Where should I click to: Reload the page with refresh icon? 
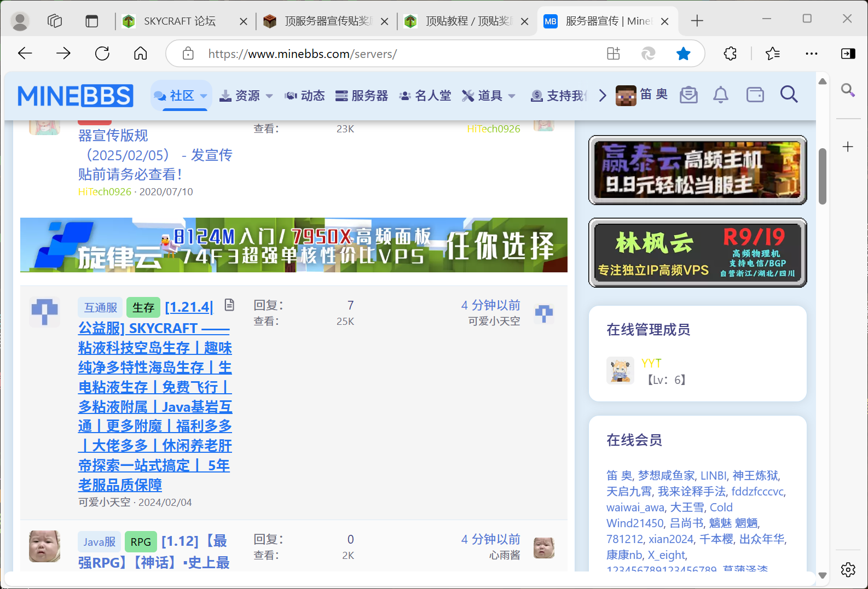tap(102, 53)
